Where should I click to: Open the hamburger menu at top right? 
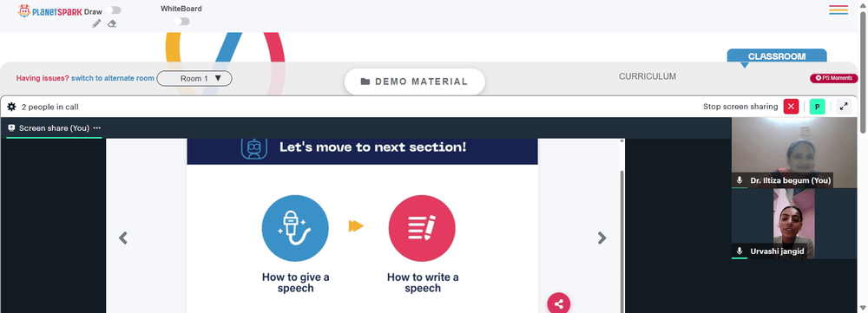pos(838,10)
